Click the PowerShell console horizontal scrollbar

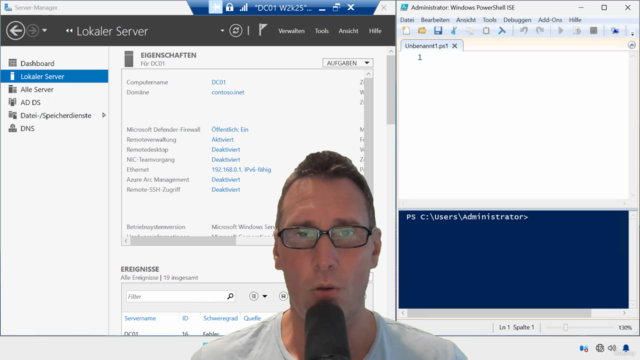point(499,313)
